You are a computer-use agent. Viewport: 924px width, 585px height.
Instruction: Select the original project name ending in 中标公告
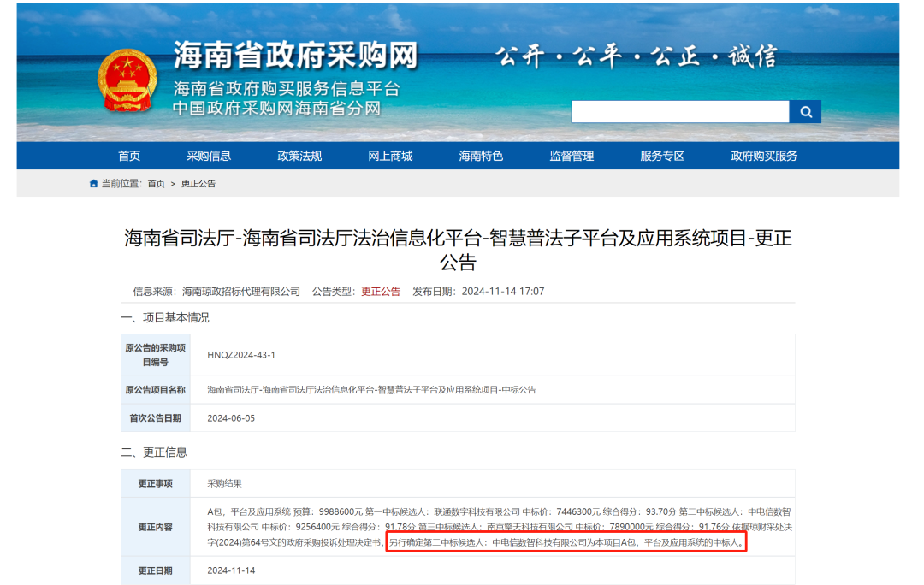pyautogui.click(x=371, y=389)
